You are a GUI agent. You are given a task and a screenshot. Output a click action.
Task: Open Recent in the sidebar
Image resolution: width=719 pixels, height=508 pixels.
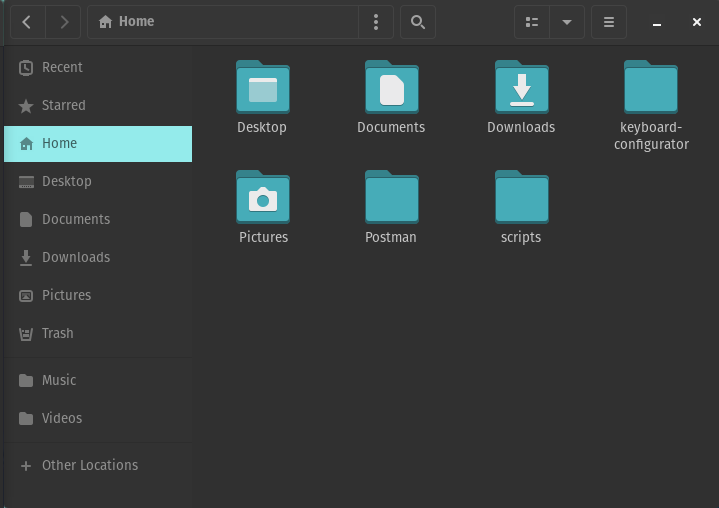pyautogui.click(x=62, y=67)
